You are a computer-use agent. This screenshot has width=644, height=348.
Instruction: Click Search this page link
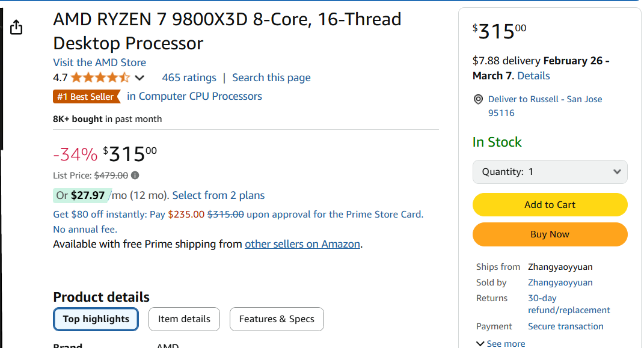coord(271,78)
